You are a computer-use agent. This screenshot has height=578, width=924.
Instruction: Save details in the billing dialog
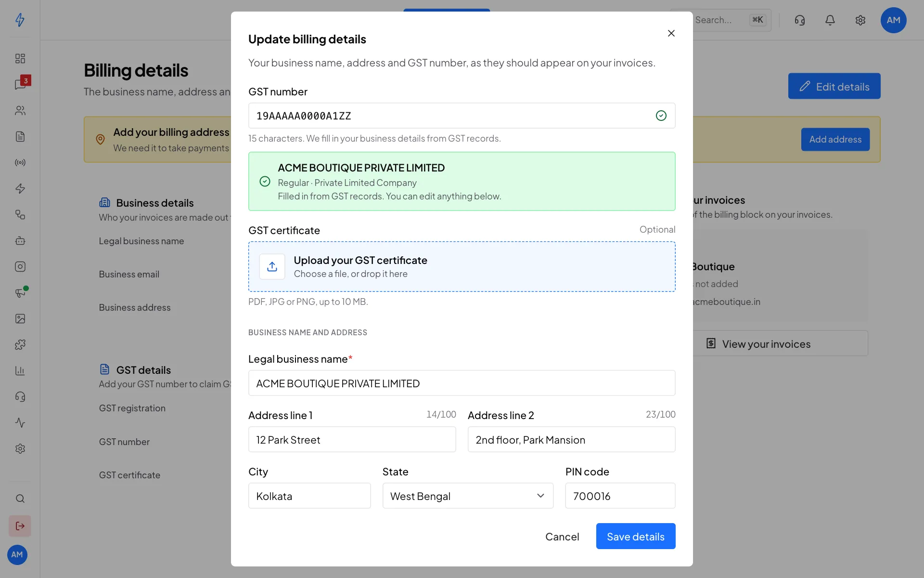click(635, 536)
